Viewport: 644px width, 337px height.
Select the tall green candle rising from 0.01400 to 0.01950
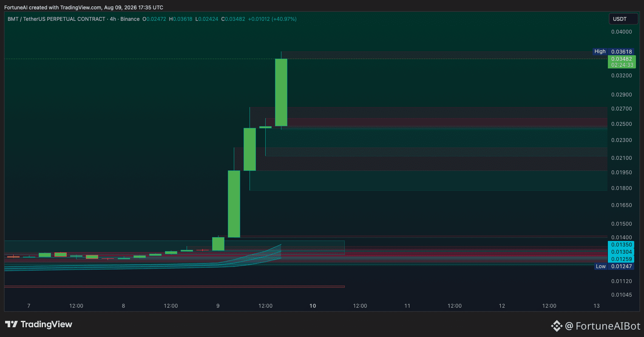click(x=234, y=204)
